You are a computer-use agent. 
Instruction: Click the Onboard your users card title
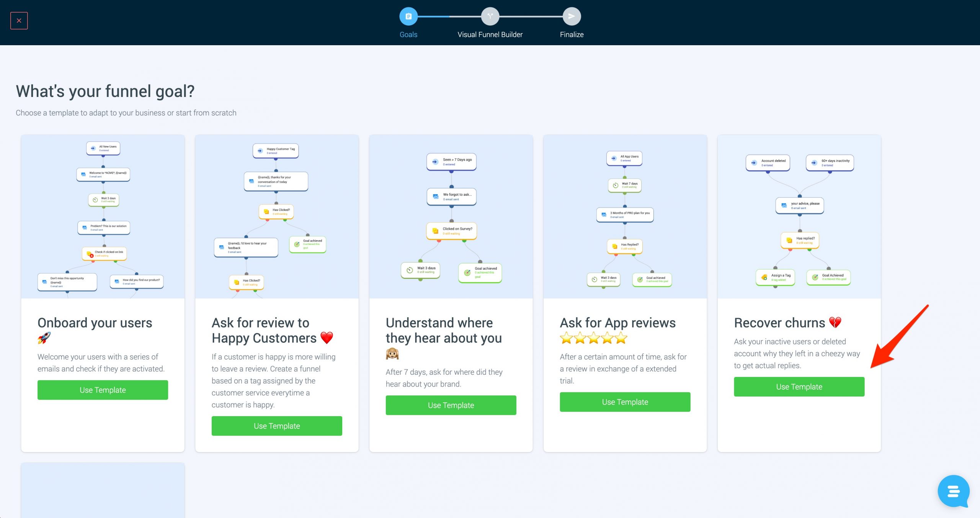95,323
